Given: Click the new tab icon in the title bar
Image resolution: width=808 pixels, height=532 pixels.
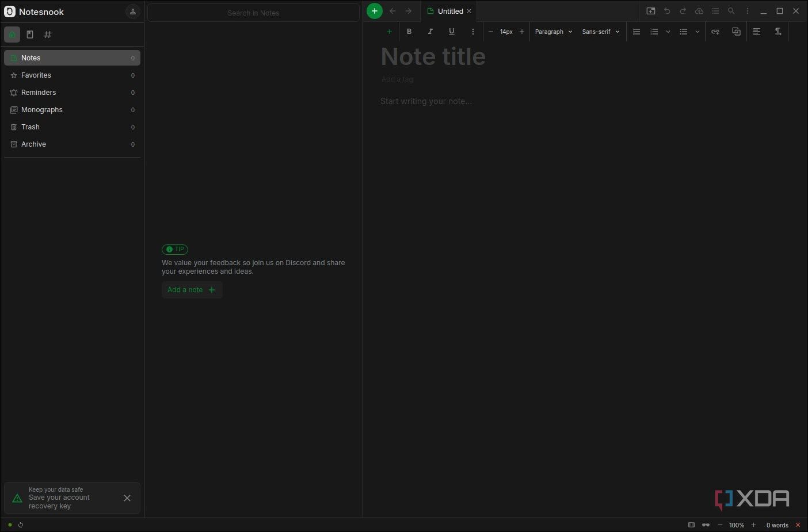Looking at the screenshot, I should pyautogui.click(x=651, y=11).
